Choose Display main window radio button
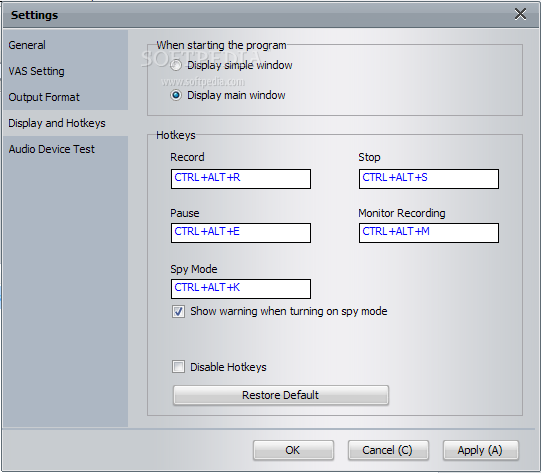 [x=176, y=95]
